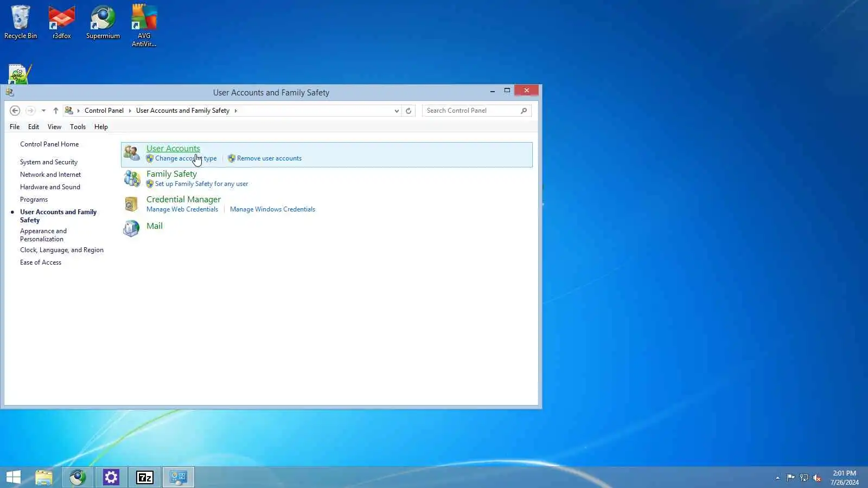Open File Explorer from the taskbar
The width and height of the screenshot is (868, 488).
tap(44, 477)
